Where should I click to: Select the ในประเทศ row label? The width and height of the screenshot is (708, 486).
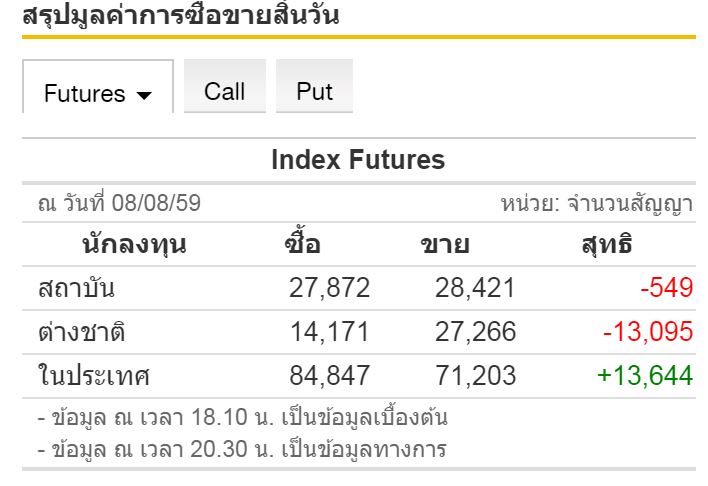point(93,376)
